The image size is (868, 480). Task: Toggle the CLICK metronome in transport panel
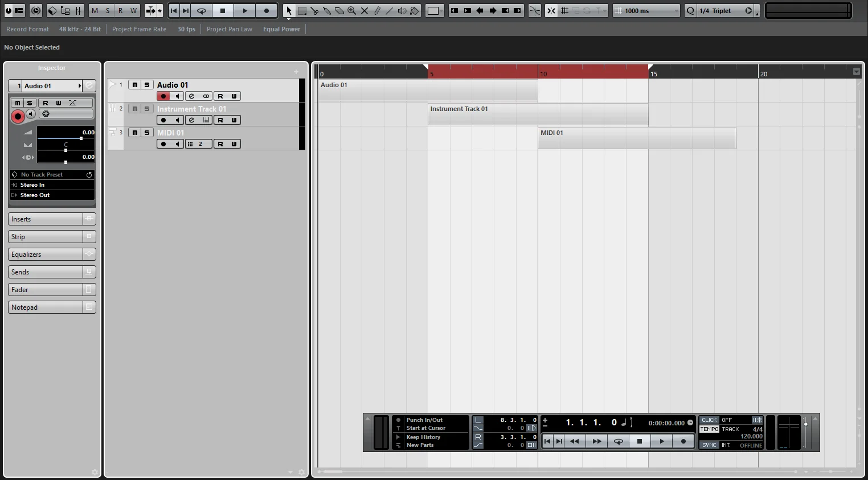(x=709, y=420)
